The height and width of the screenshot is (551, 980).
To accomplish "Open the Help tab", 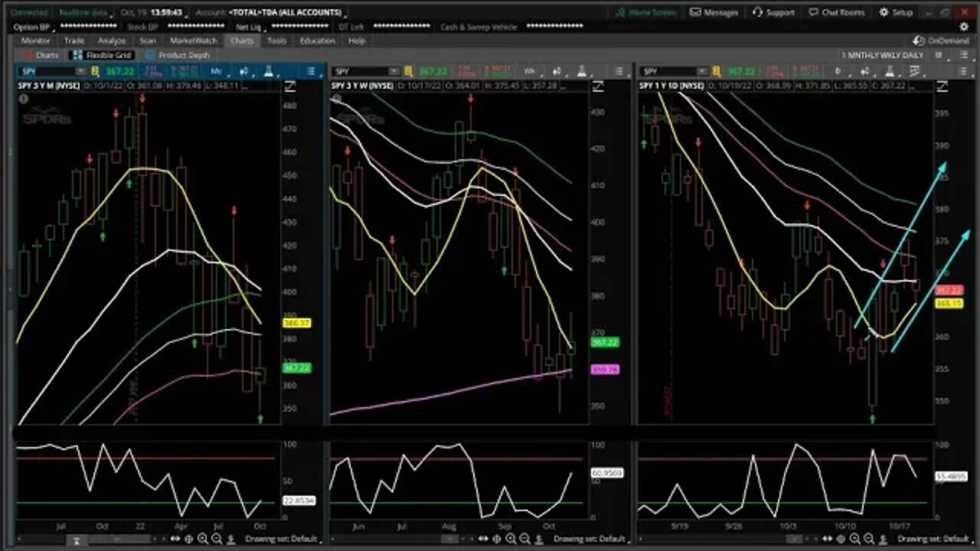I will [357, 41].
